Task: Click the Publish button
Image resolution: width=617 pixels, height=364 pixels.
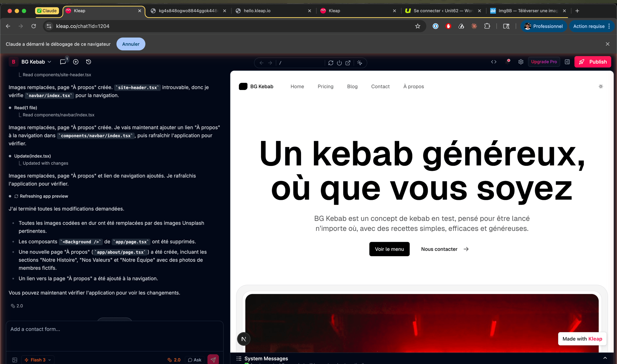Action: pos(593,62)
